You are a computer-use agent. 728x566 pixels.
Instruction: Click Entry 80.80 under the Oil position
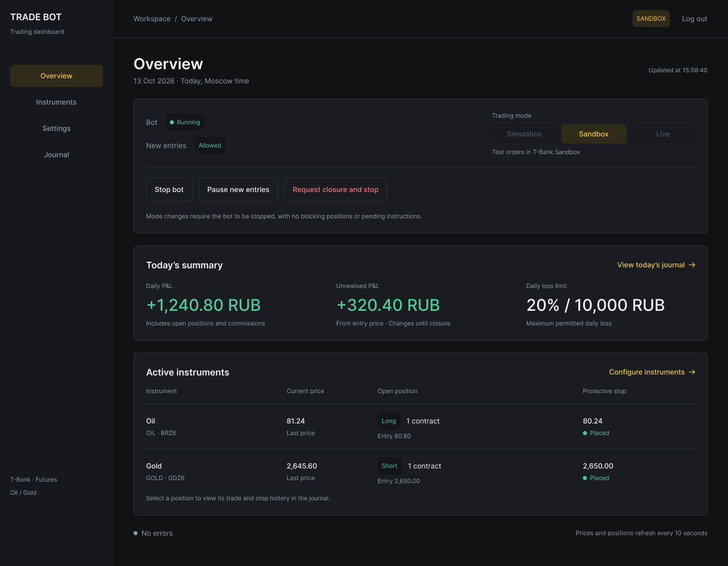click(394, 436)
